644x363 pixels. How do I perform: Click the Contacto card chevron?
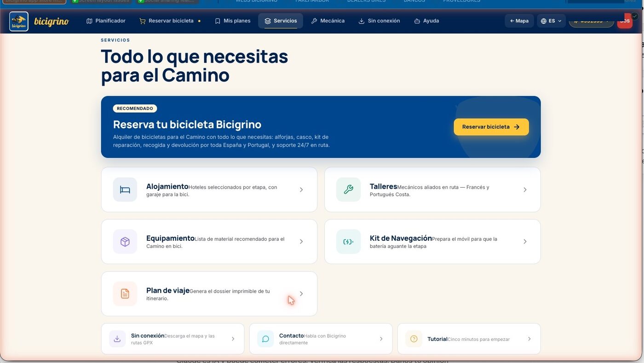(x=381, y=339)
